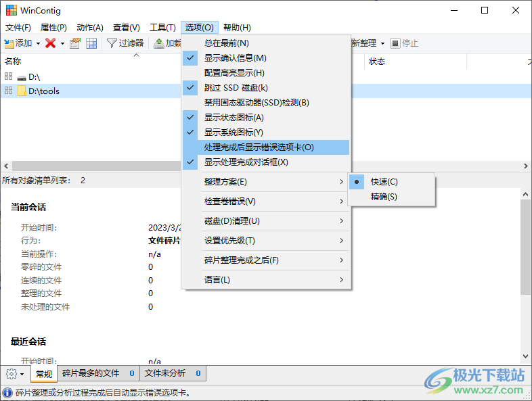Image resolution: width=532 pixels, height=401 pixels.
Task: Click the D:\tools folder icon
Action: coord(22,91)
